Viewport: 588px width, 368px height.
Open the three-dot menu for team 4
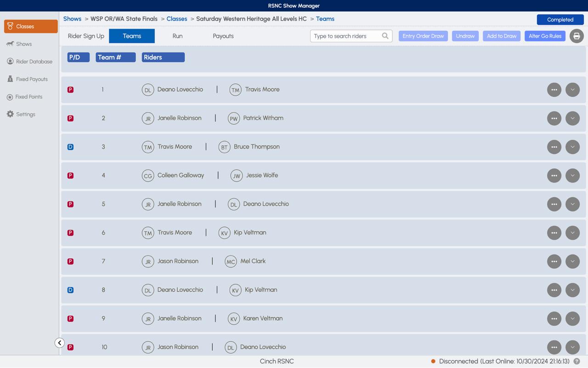pos(554,176)
